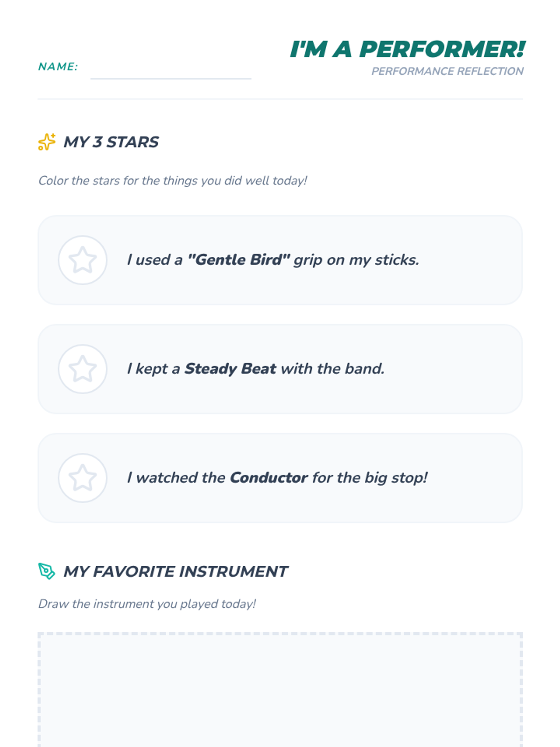Color the star for Gentle Bird grip
The image size is (560, 747).
pos(83,260)
